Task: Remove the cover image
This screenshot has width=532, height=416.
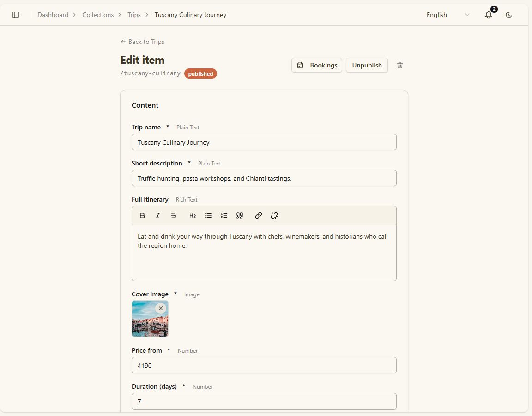Action: (x=161, y=308)
